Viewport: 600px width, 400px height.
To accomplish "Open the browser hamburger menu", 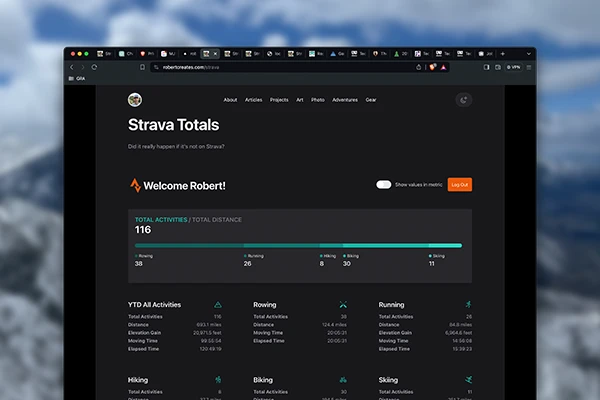I will coord(529,67).
